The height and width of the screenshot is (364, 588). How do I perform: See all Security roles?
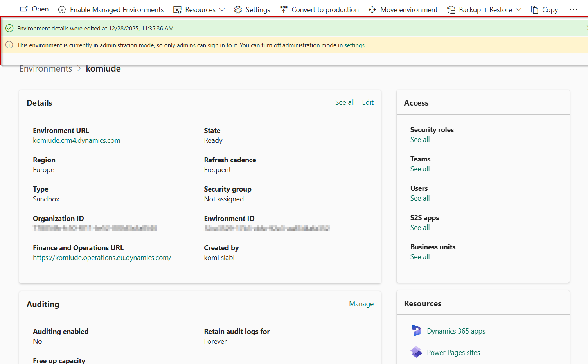pos(420,140)
